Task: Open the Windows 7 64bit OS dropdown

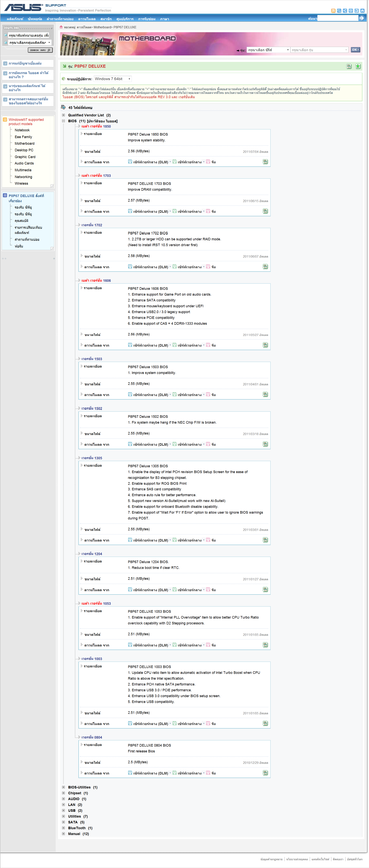Action: pyautogui.click(x=113, y=79)
